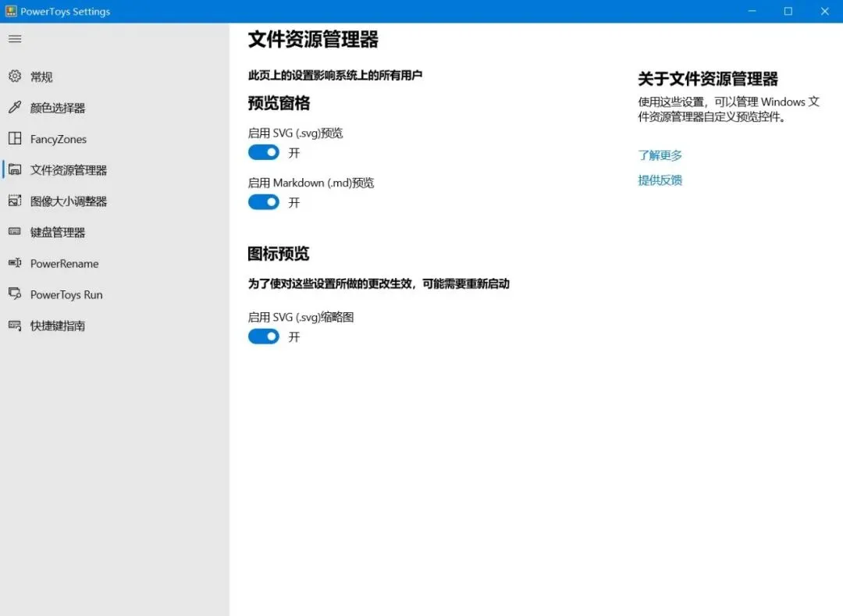This screenshot has height=616, width=843.
Task: Go to 颜色选择器 settings
Action: [115, 108]
